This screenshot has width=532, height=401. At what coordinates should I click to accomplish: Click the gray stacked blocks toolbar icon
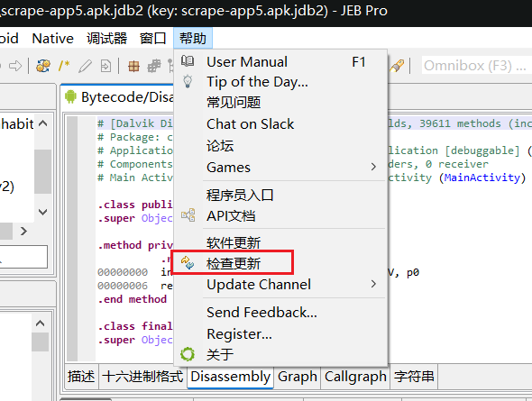[154, 66]
